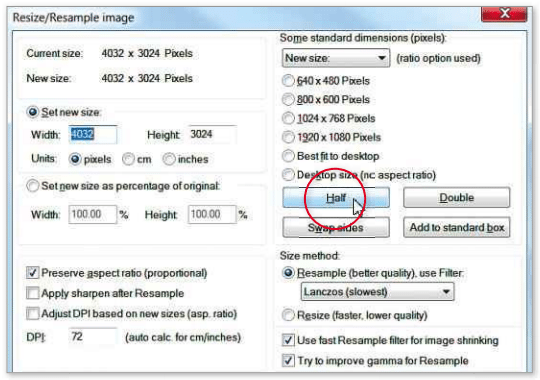Click the DPI input field
Screen dimensions: 540x380
tap(93, 337)
